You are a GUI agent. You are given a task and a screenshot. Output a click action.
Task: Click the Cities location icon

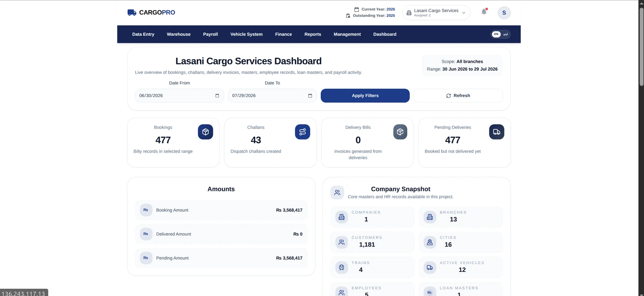(430, 242)
